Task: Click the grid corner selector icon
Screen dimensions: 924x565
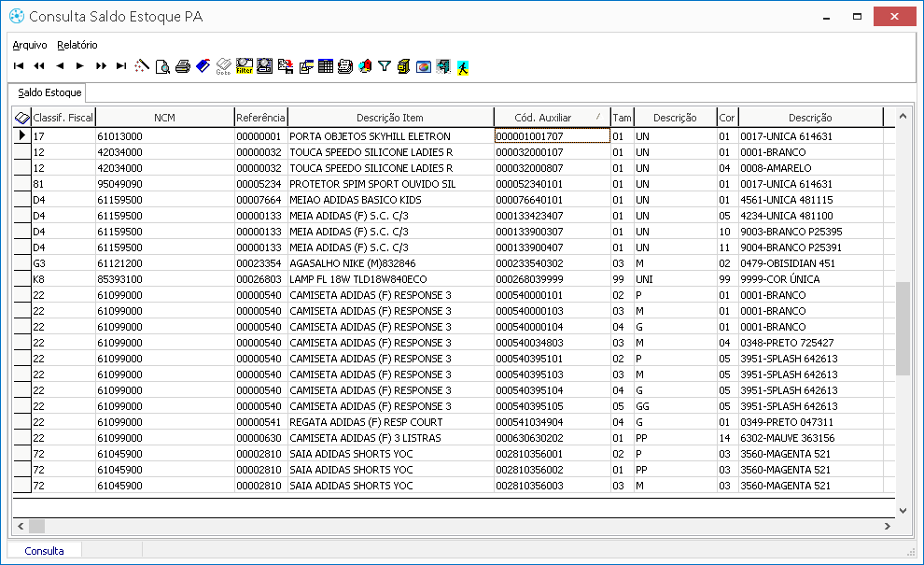Action: (21, 118)
